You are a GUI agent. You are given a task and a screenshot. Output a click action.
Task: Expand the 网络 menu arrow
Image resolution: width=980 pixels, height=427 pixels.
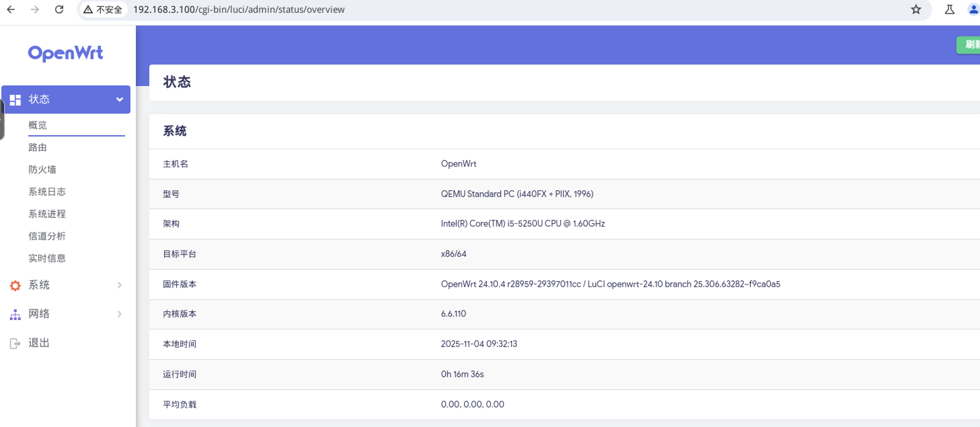[x=119, y=314]
